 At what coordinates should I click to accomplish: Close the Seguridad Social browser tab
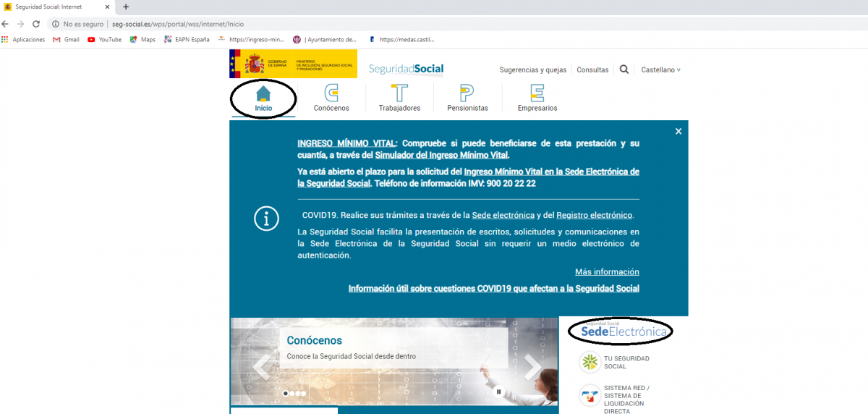pyautogui.click(x=107, y=7)
